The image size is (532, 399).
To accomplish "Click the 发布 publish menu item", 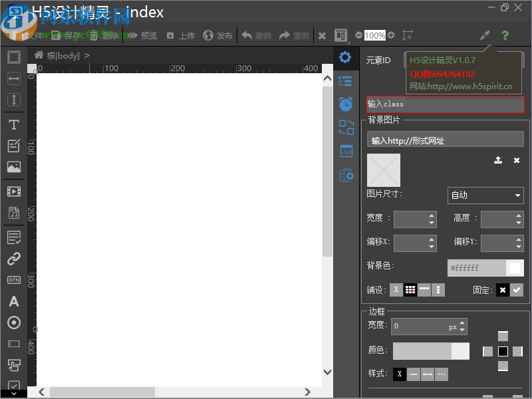I will coord(218,35).
